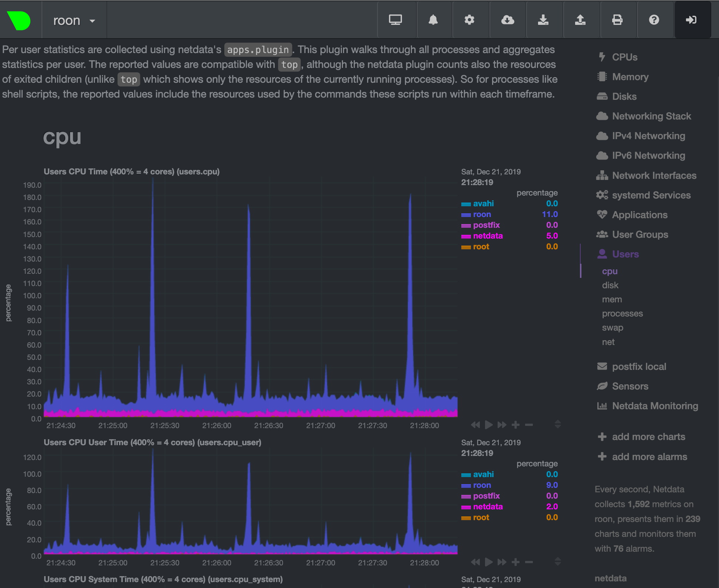
Task: Select processes submenu under Users
Action: pos(622,313)
